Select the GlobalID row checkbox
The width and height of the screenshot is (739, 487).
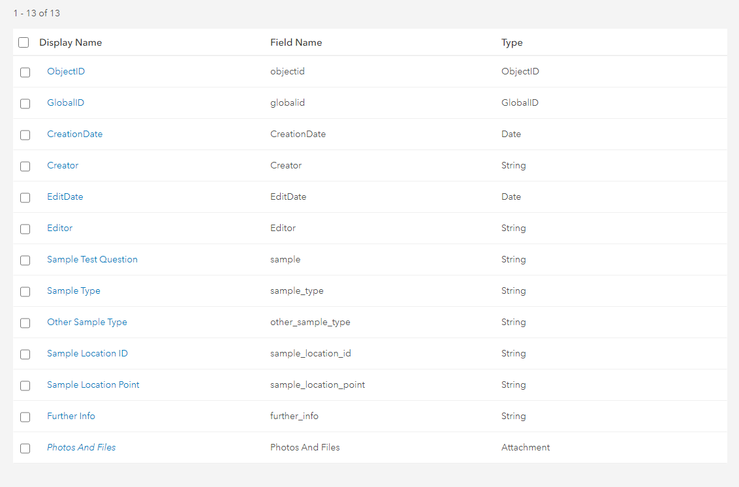(25, 104)
